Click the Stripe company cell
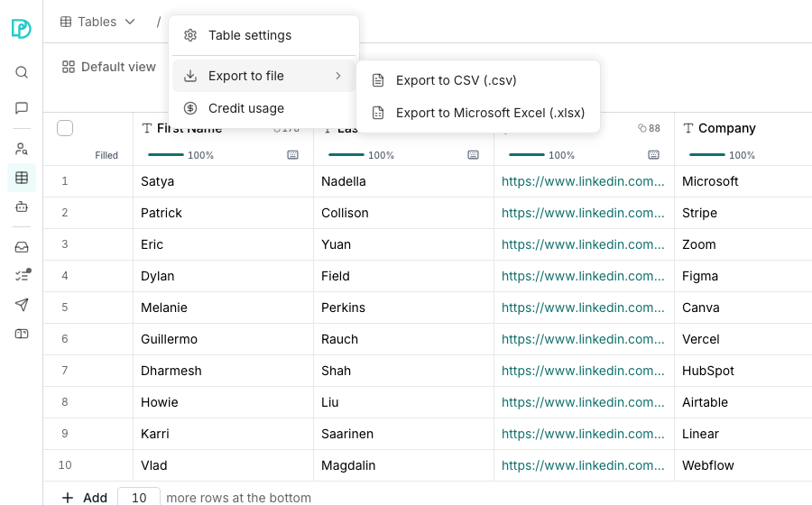The width and height of the screenshot is (812, 505). [x=743, y=213]
